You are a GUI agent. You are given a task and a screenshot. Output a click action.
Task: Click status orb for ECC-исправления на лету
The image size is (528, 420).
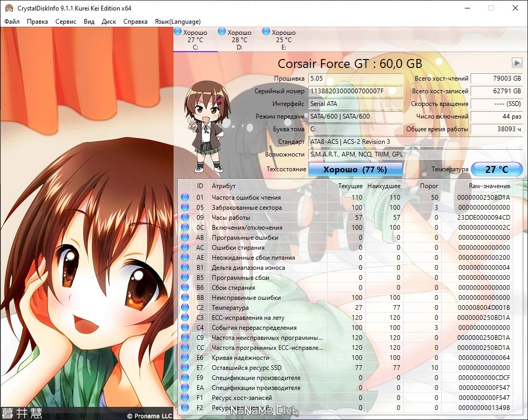point(185,317)
